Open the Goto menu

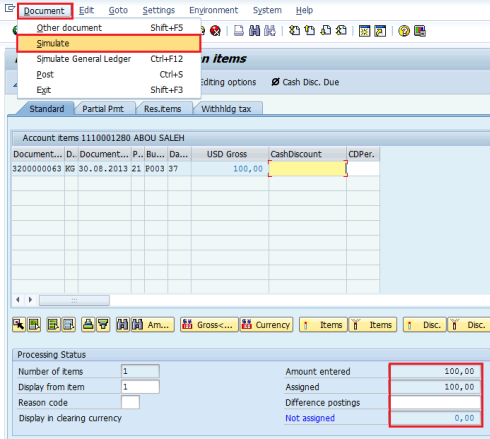118,10
